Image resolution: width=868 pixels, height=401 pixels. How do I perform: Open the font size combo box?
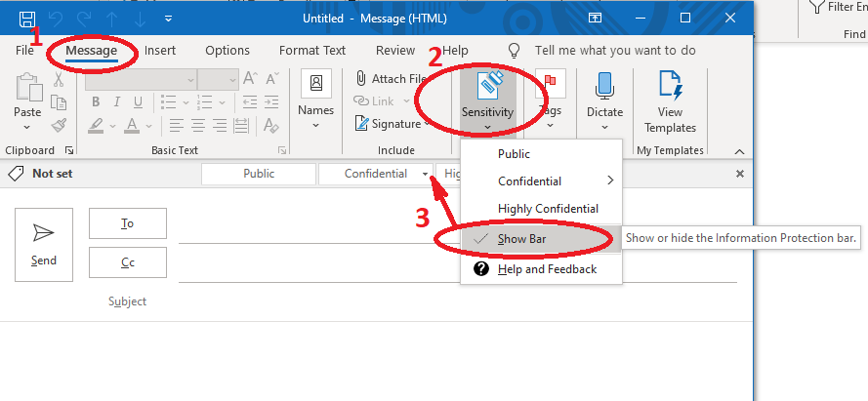coord(218,80)
